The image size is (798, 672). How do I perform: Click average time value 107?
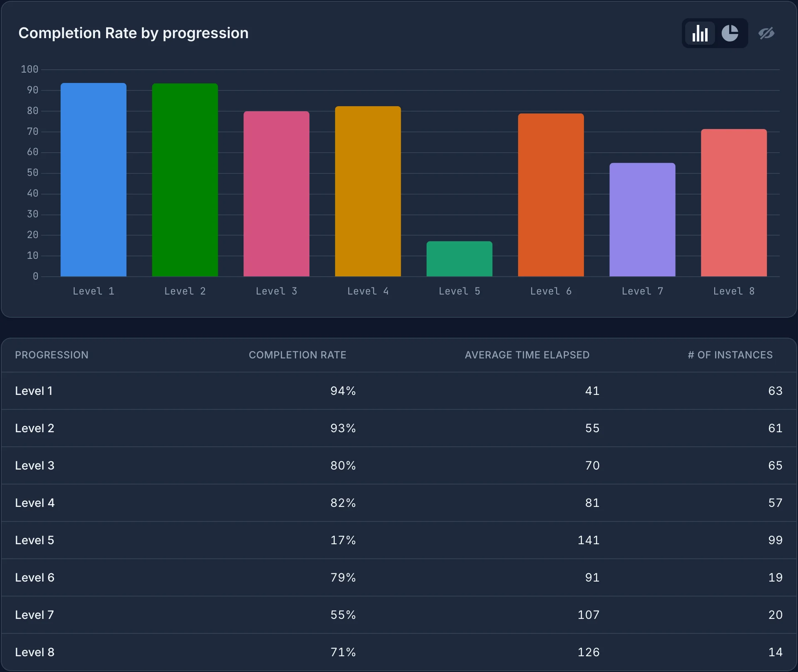pos(589,615)
